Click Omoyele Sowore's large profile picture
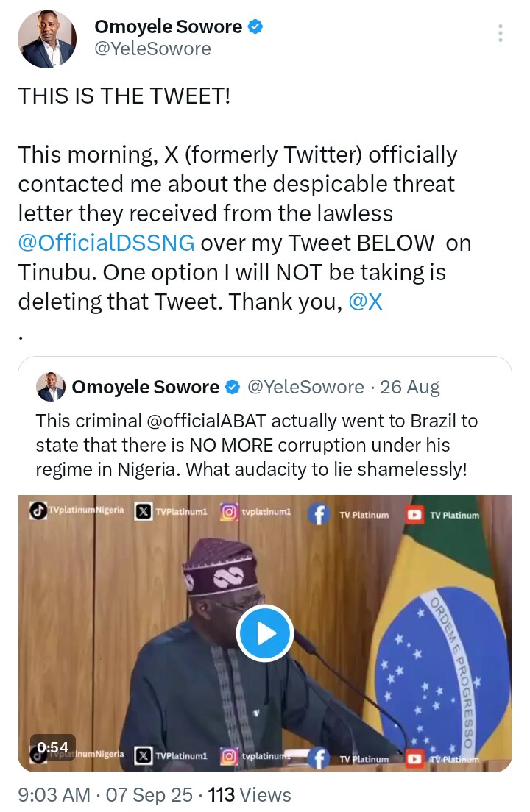Image resolution: width=530 pixels, height=812 pixels. click(47, 39)
